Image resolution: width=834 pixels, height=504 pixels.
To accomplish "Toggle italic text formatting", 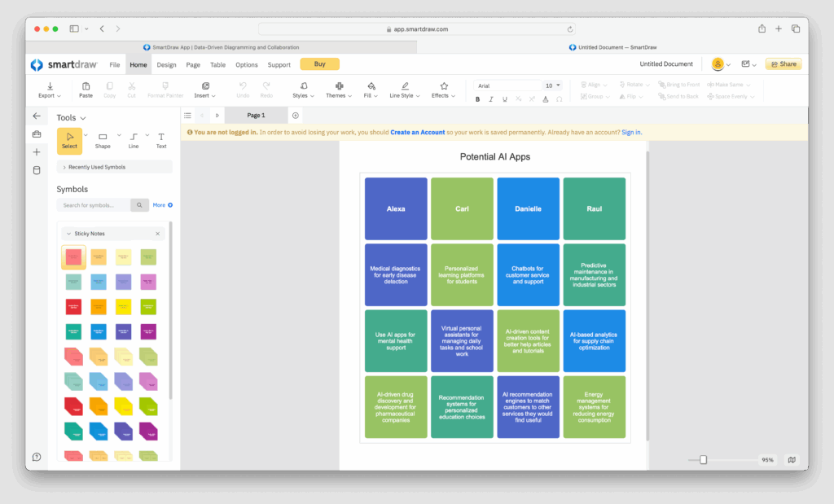I will 491,99.
